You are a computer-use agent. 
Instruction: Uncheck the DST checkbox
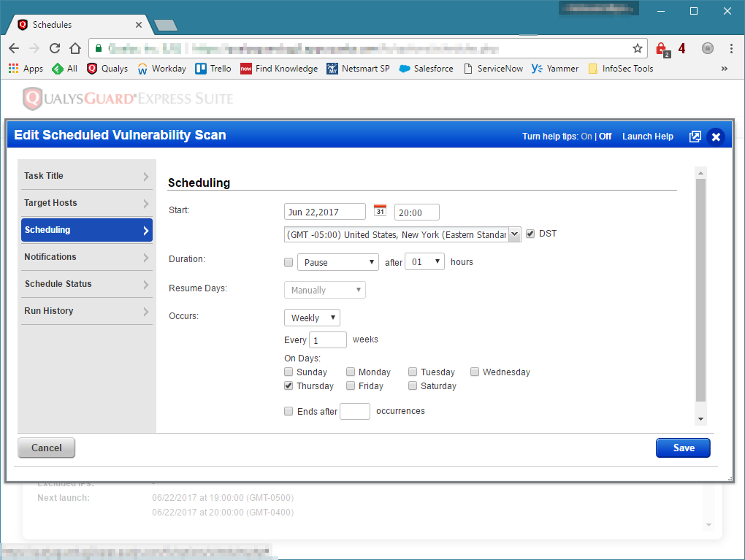coord(530,234)
